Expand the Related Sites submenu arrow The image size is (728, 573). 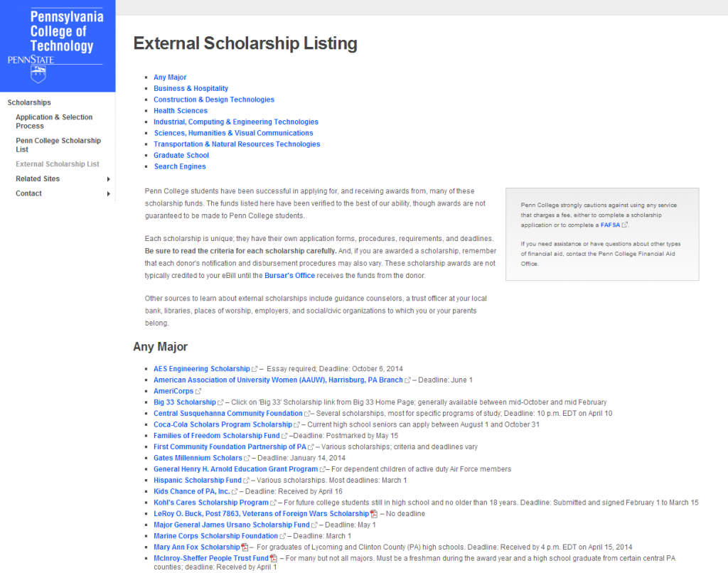[109, 179]
